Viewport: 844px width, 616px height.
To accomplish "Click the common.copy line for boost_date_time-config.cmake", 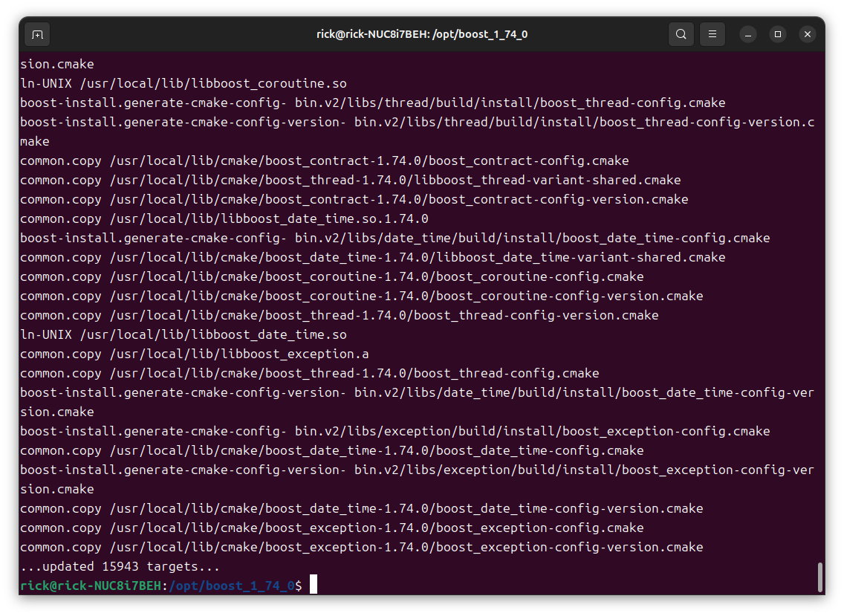I will pyautogui.click(x=332, y=450).
